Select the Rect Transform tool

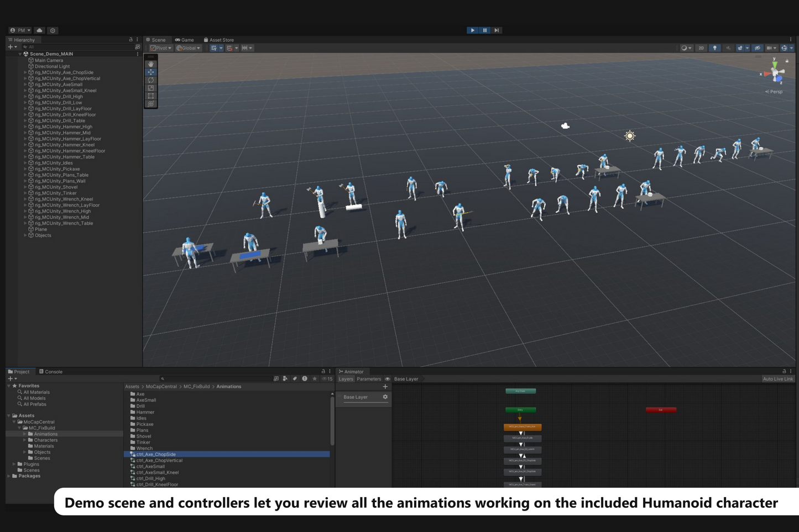(x=150, y=95)
